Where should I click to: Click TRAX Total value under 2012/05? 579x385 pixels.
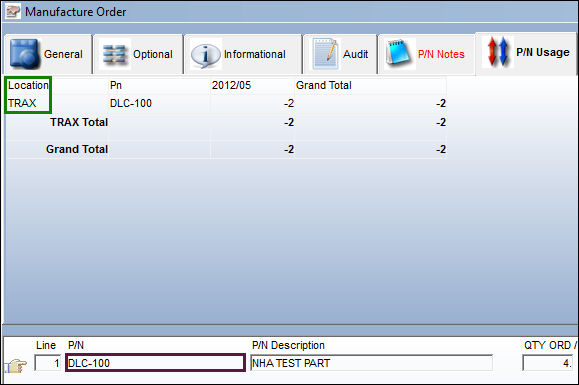pyautogui.click(x=289, y=122)
